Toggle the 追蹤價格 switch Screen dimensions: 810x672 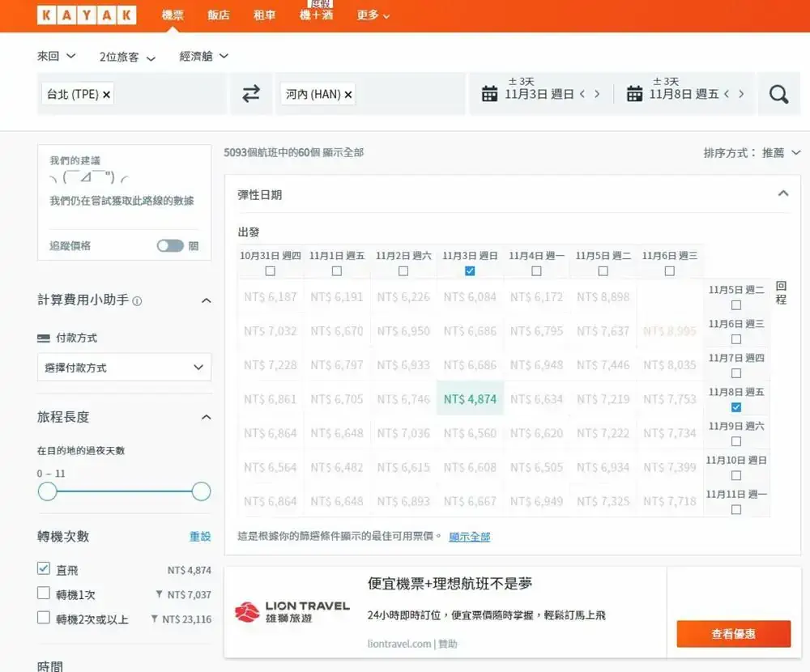click(170, 245)
